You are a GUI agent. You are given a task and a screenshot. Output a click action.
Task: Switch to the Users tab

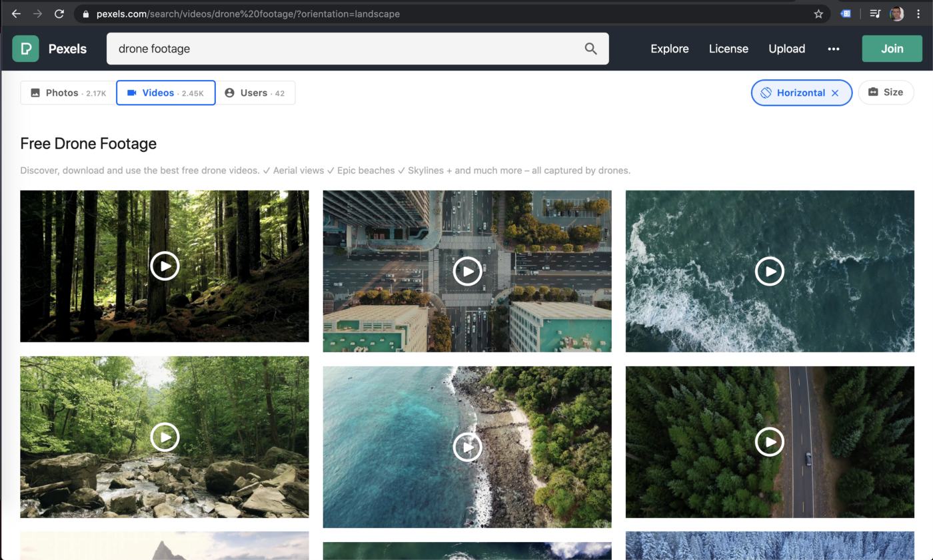255,93
